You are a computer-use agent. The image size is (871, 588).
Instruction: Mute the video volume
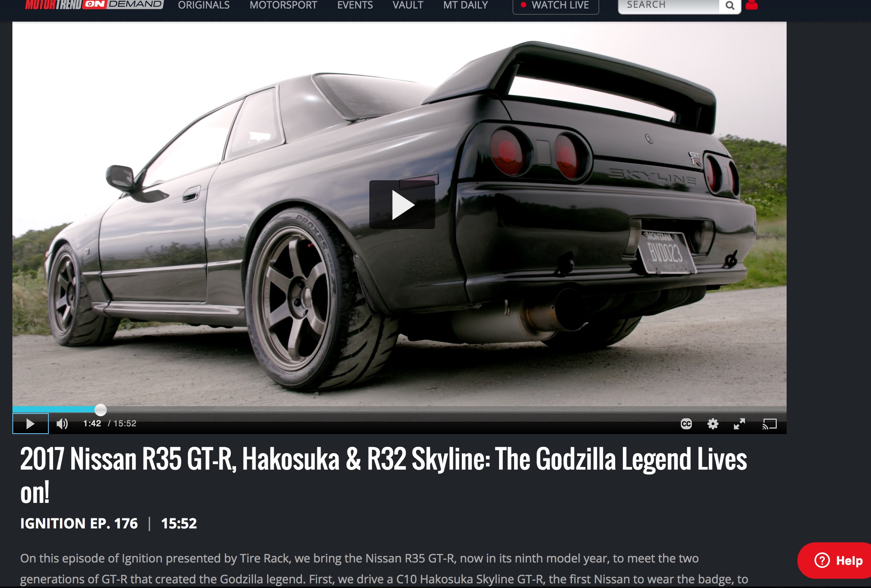(x=62, y=424)
